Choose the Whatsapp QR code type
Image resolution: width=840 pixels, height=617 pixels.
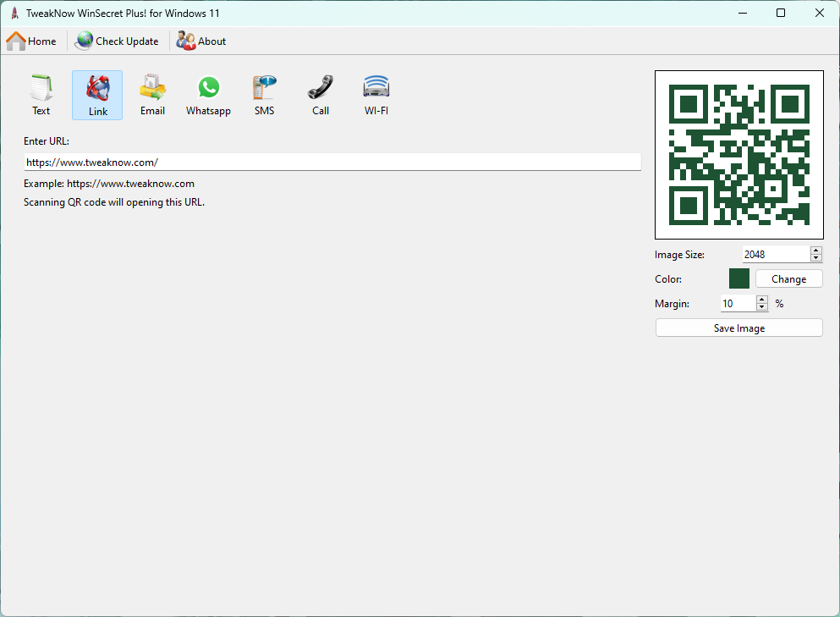(208, 96)
